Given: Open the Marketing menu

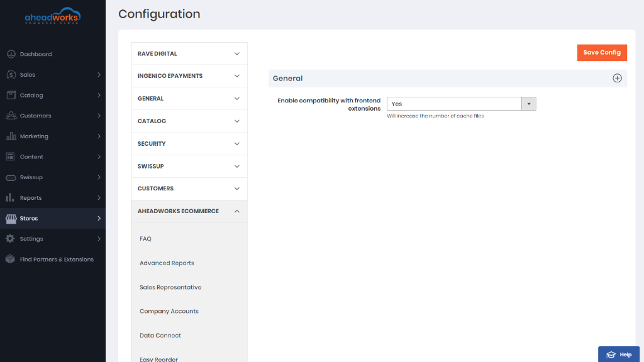Looking at the screenshot, I should (53, 136).
